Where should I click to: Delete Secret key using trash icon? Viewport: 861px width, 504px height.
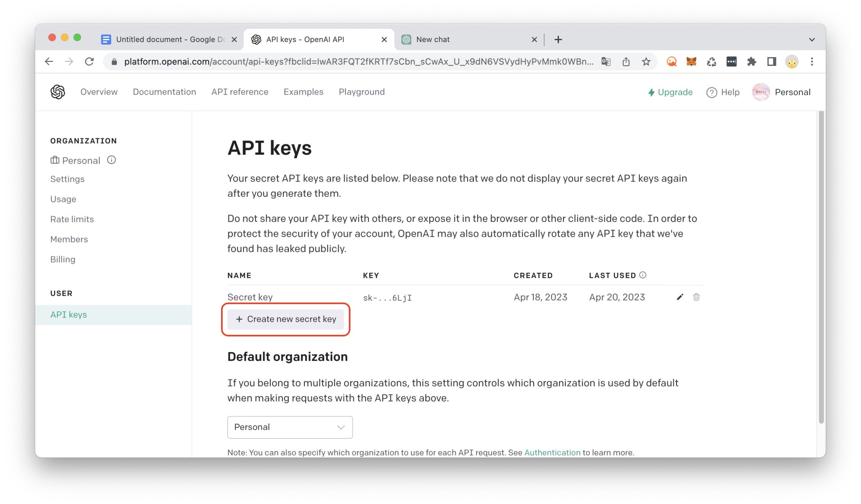(x=696, y=297)
